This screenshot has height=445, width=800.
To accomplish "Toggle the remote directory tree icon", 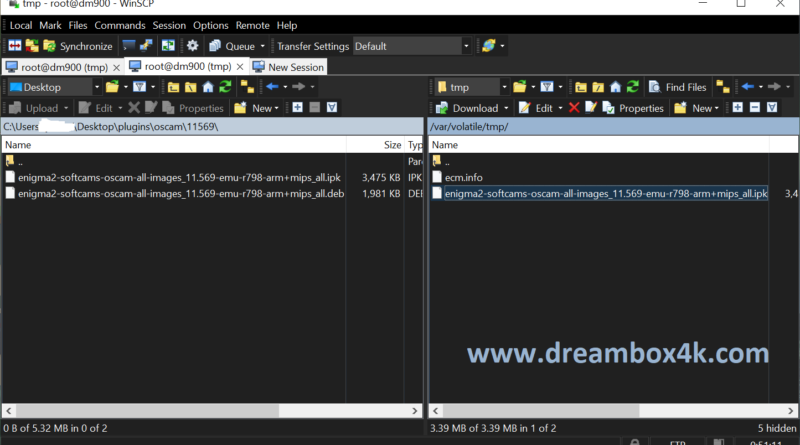I will tap(723, 87).
